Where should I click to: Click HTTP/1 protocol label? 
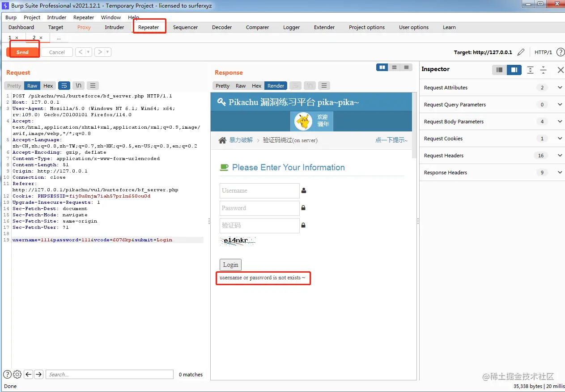[x=543, y=52]
